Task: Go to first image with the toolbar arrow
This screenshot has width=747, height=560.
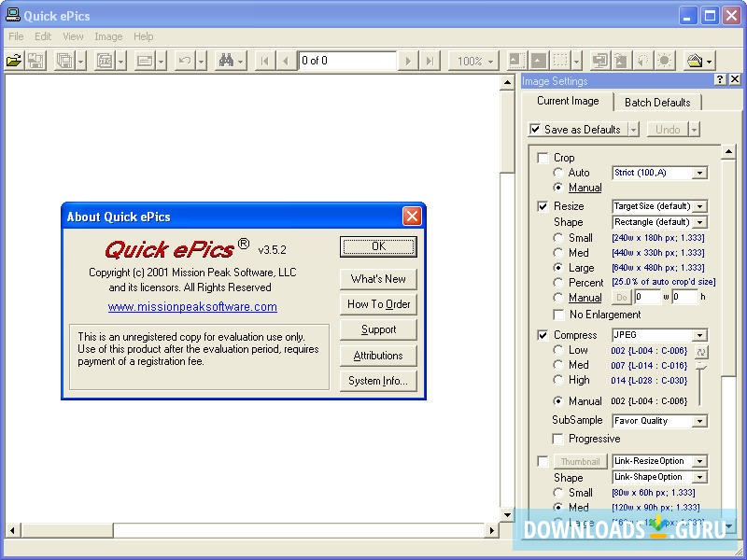Action: pyautogui.click(x=265, y=61)
